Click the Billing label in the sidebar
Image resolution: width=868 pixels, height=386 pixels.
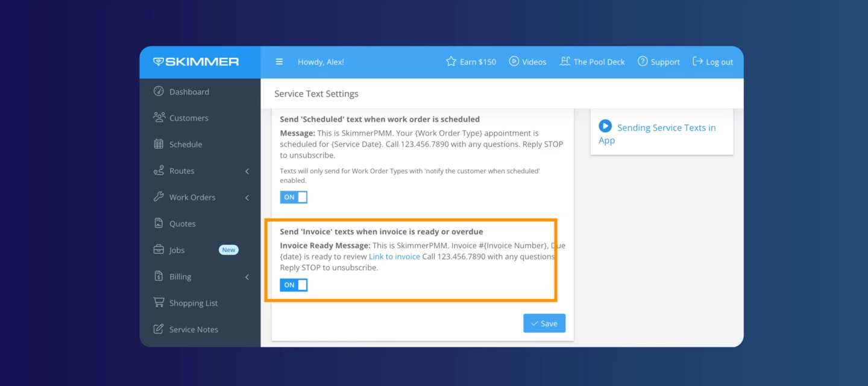coord(180,277)
